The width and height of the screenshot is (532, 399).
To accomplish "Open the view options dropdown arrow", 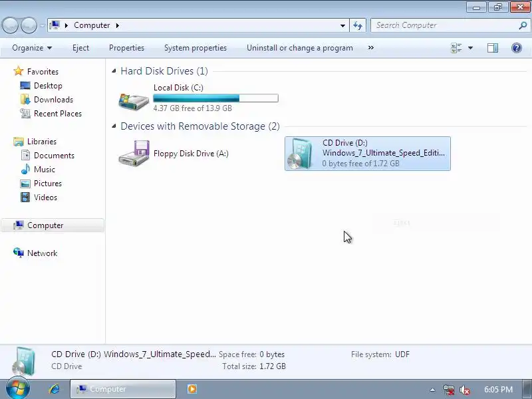I will pyautogui.click(x=471, y=48).
